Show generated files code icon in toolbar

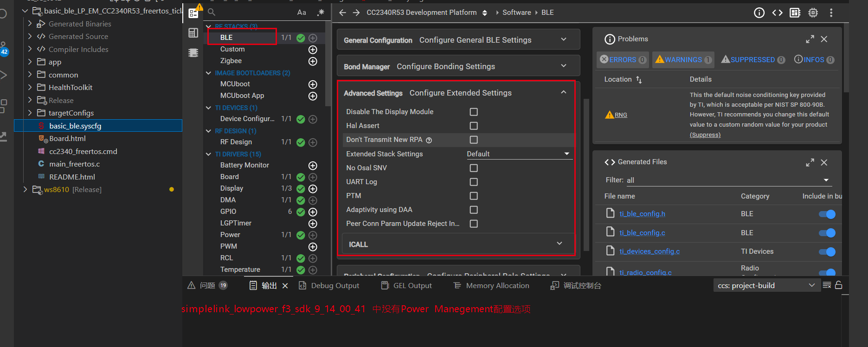(777, 13)
